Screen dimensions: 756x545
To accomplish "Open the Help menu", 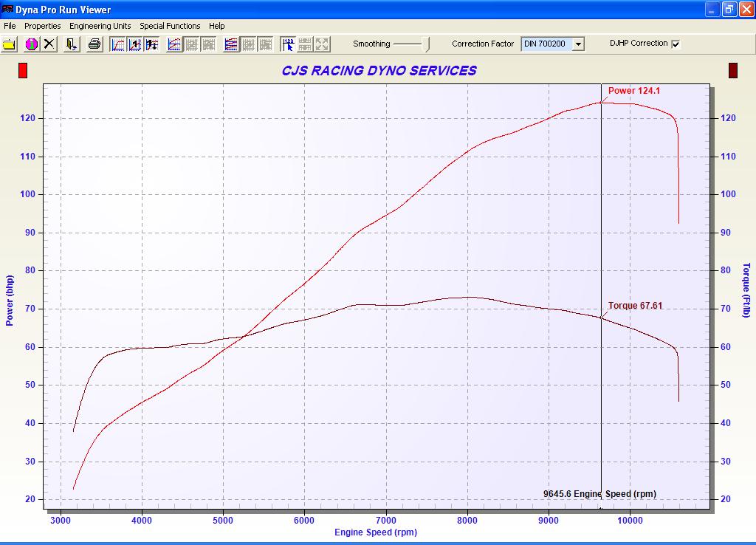I will coord(216,26).
